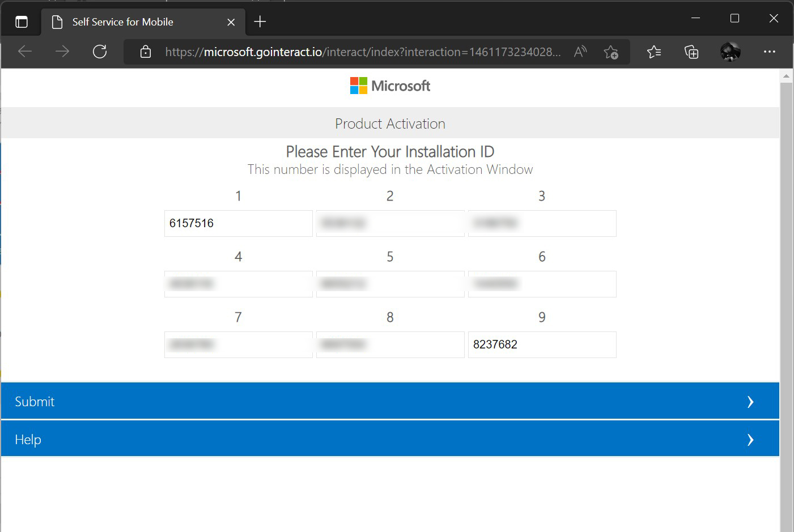Viewport: 794px width, 532px height.
Task: Click the chevron on the Submit bar
Action: [750, 402]
